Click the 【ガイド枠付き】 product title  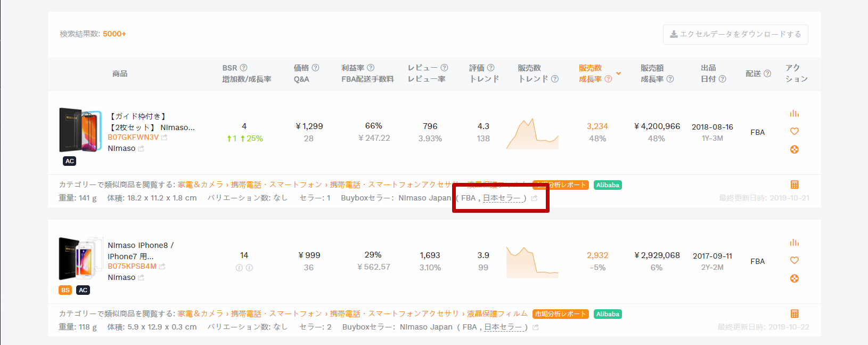151,122
